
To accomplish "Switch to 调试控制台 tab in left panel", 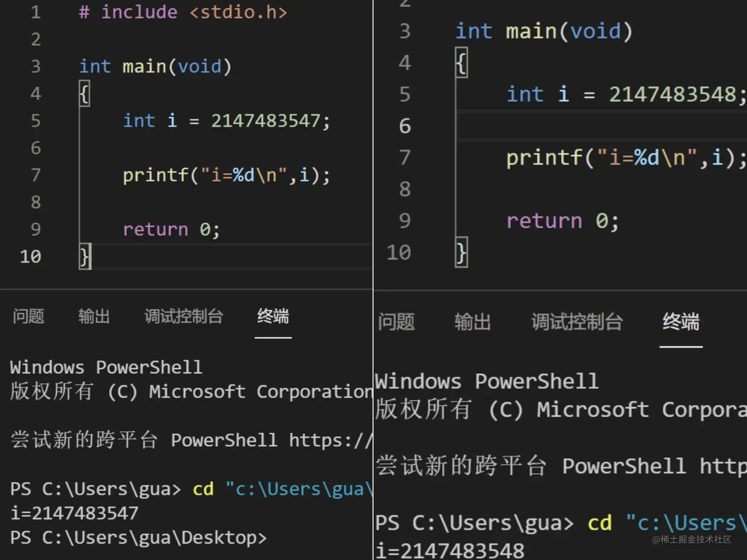I will coord(184,316).
